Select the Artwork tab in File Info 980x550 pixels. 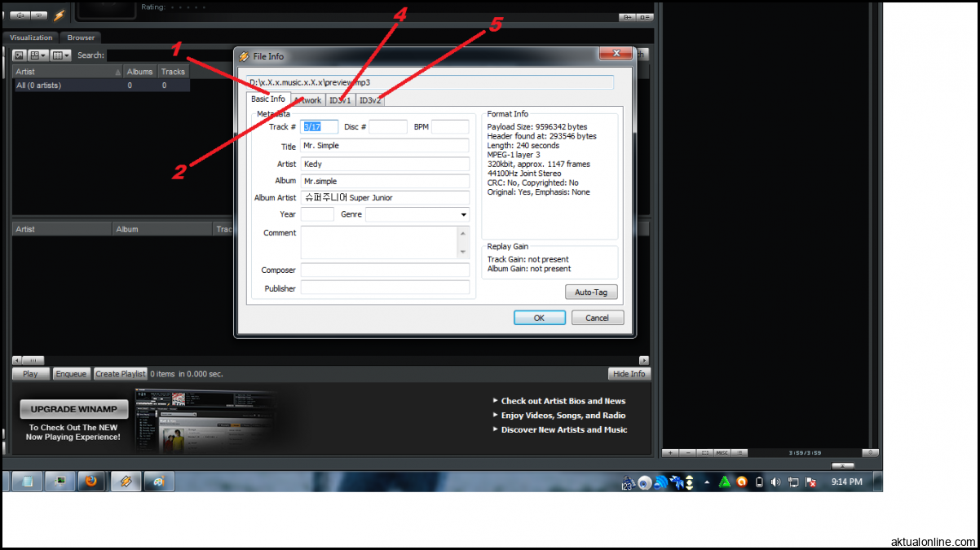(307, 100)
